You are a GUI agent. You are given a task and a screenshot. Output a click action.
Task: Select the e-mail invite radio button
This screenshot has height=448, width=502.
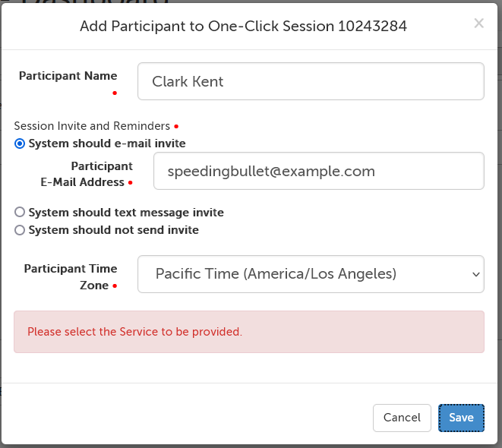point(21,144)
